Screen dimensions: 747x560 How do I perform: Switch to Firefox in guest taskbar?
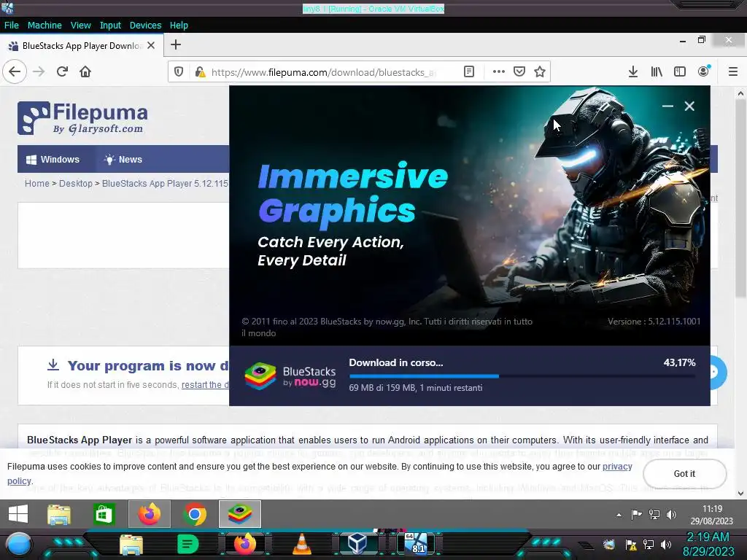[x=149, y=514]
